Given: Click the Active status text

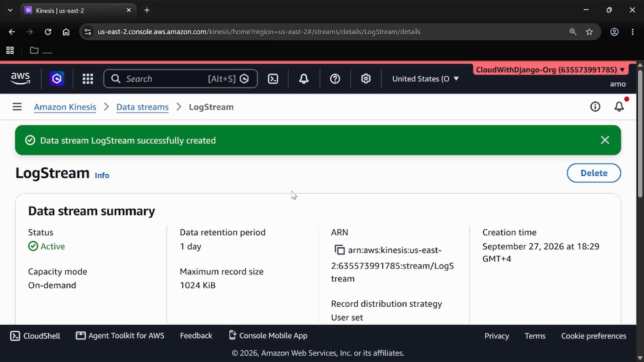Looking at the screenshot, I should pyautogui.click(x=53, y=246).
